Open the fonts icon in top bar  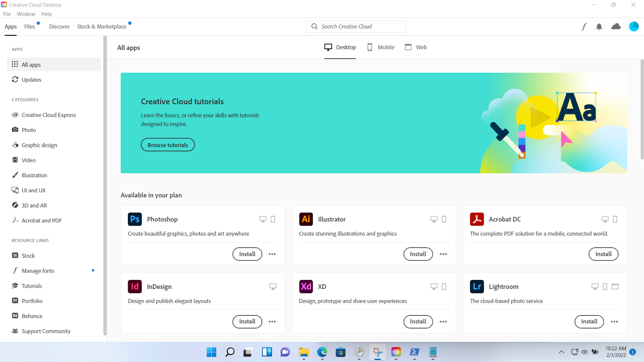584,27
